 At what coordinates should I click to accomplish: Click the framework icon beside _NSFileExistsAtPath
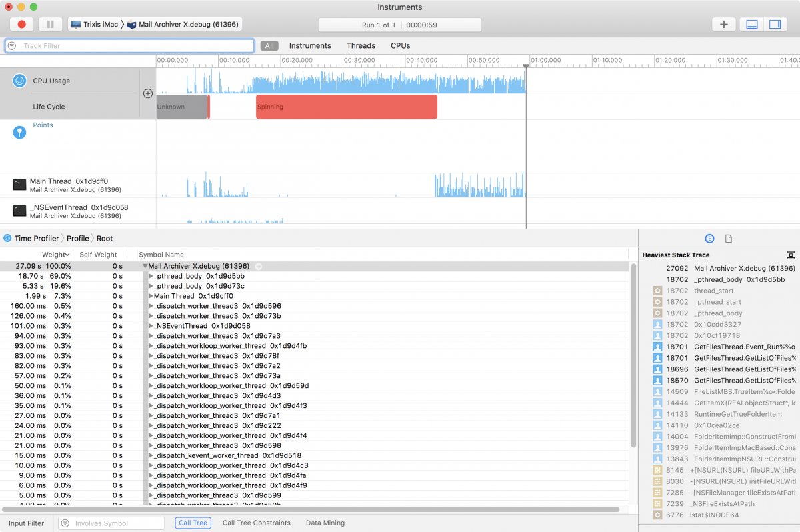coord(657,504)
